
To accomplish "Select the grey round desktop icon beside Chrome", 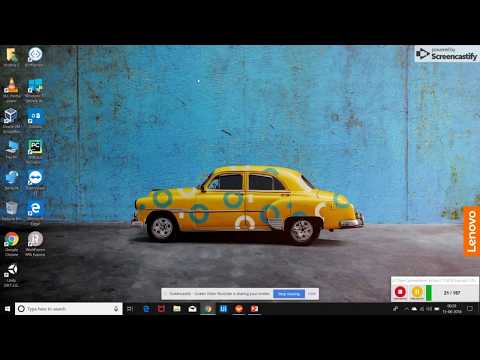I will point(35,243).
